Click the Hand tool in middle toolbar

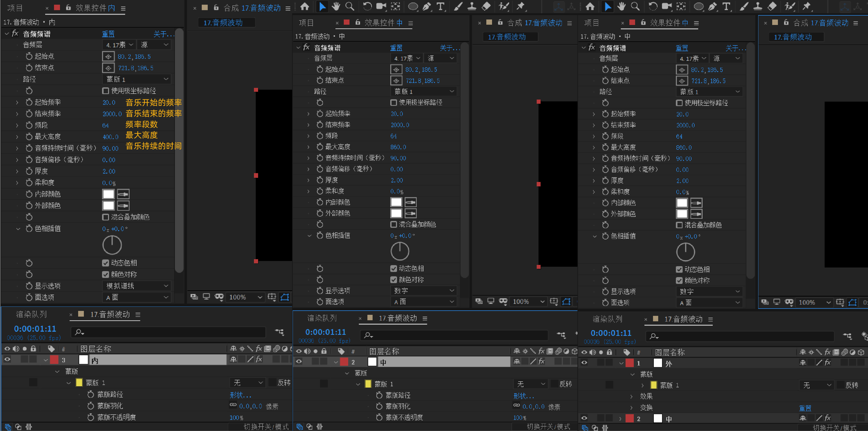pyautogui.click(x=336, y=6)
